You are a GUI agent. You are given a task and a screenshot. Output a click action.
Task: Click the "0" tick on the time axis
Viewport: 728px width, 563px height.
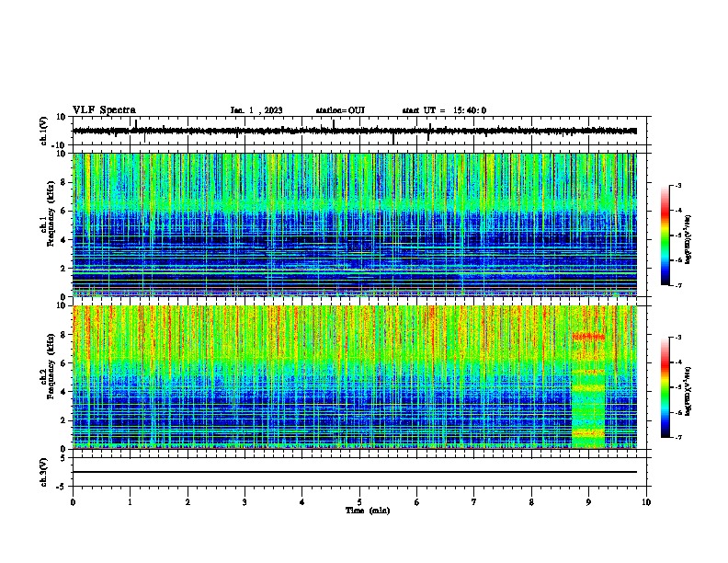73,502
